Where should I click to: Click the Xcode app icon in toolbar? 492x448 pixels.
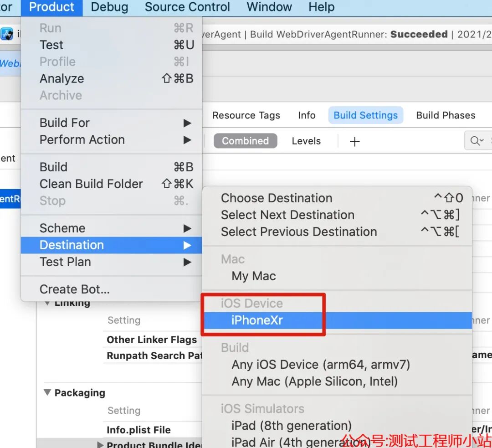6,34
